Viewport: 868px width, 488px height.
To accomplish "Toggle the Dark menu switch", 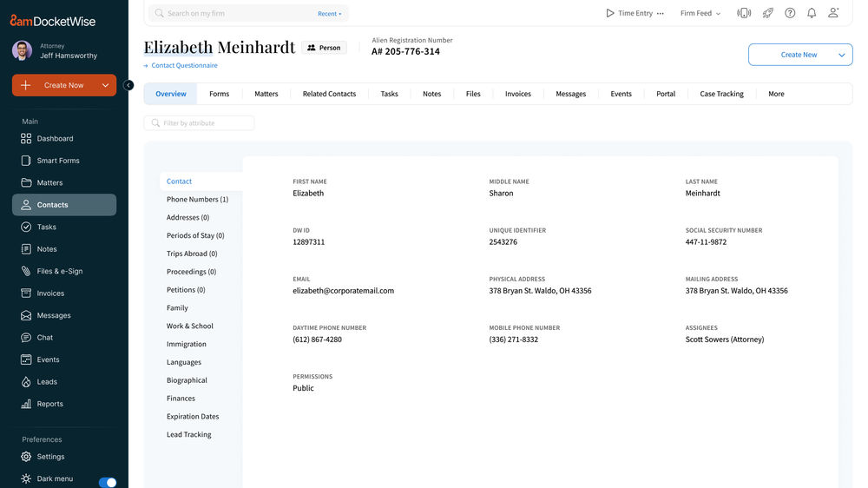I will click(108, 482).
